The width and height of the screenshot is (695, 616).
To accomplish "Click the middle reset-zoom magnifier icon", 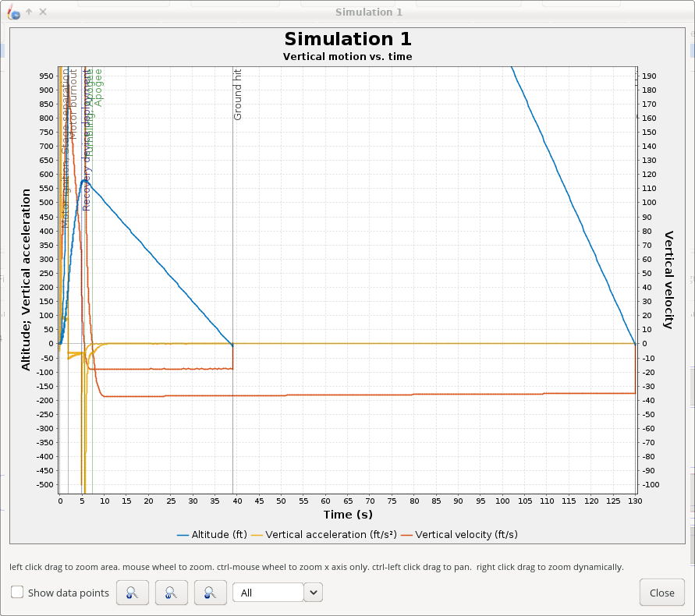I will [171, 593].
